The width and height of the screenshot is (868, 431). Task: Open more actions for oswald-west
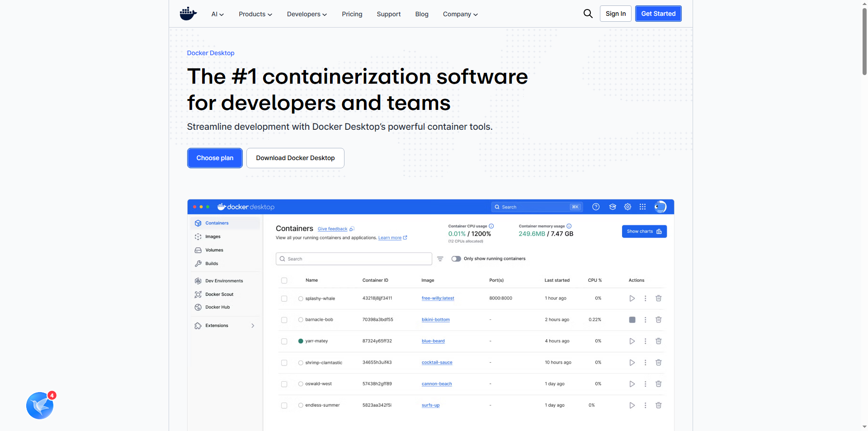[645, 384]
